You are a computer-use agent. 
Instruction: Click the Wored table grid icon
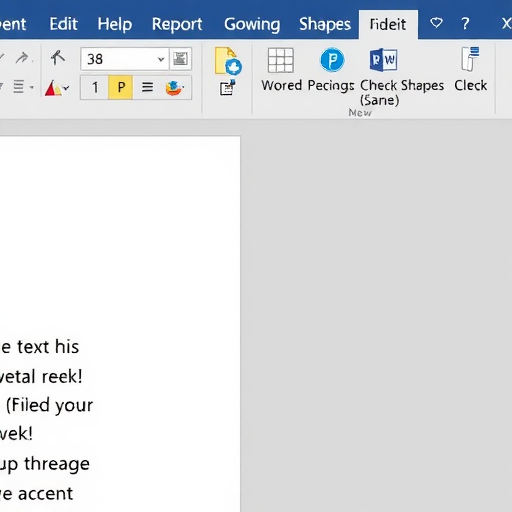pos(281,60)
